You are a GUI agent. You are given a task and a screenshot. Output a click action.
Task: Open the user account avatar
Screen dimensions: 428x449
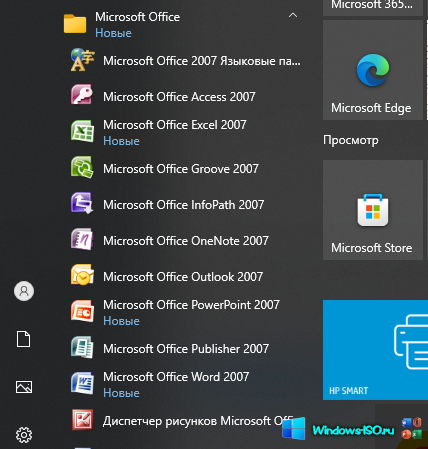click(x=24, y=291)
